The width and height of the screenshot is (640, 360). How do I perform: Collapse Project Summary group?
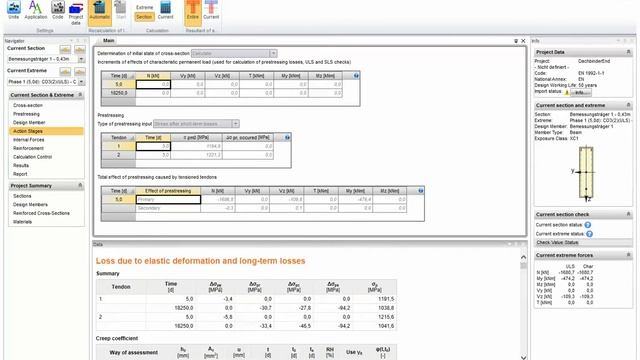tap(80, 185)
